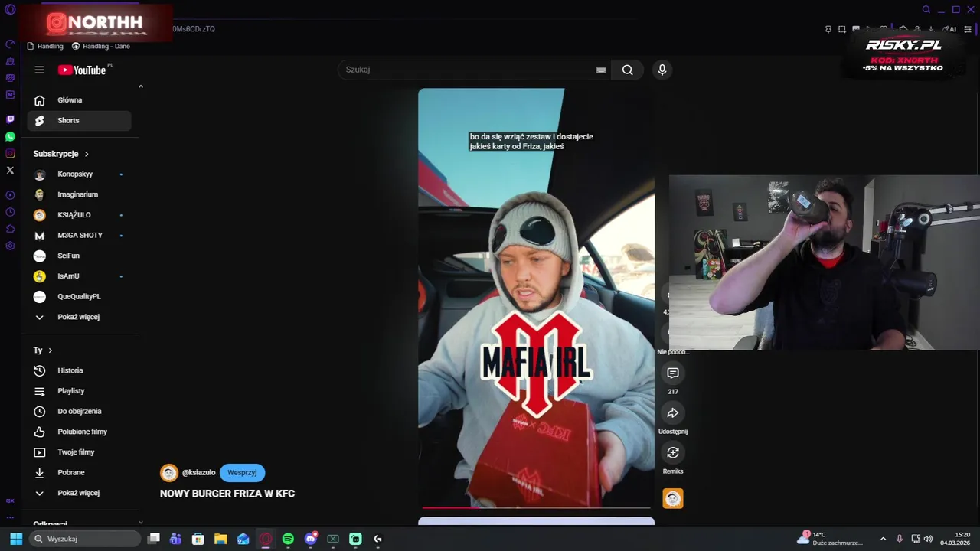Open the Handling - Dane bookmark
The width and height of the screenshot is (980, 551).
pos(101,46)
